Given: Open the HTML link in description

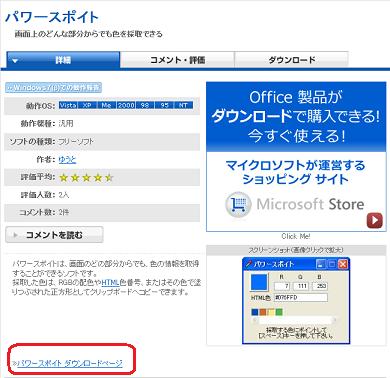Looking at the screenshot, I should (110, 283).
